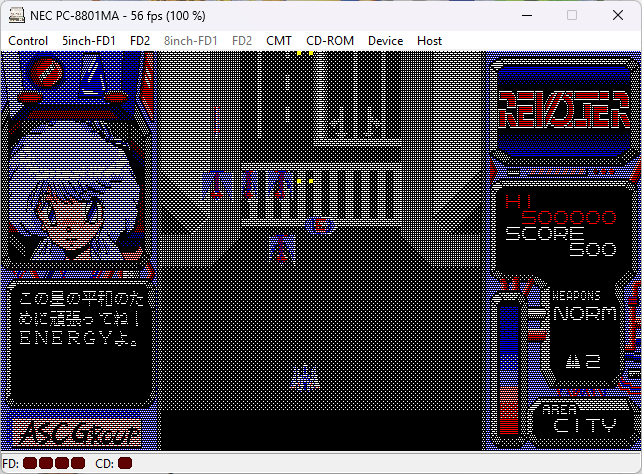Open the CD-ROM menu
642x474 pixels.
point(330,41)
